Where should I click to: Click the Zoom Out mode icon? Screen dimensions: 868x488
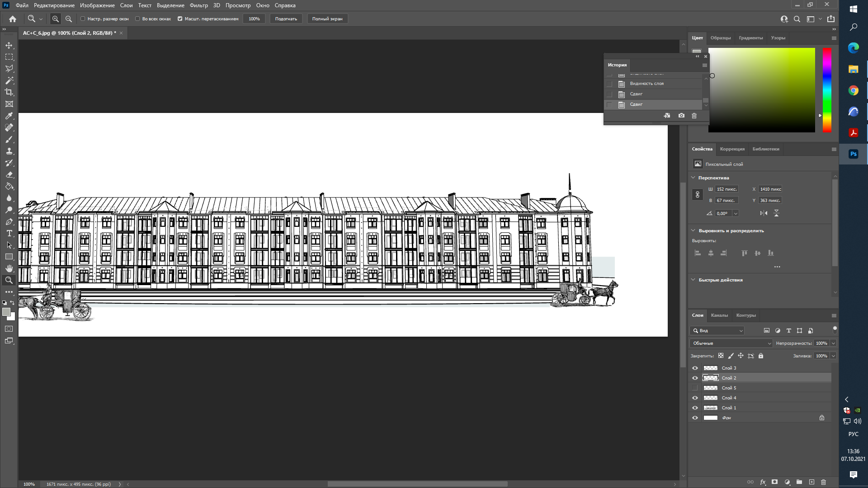[x=69, y=19]
